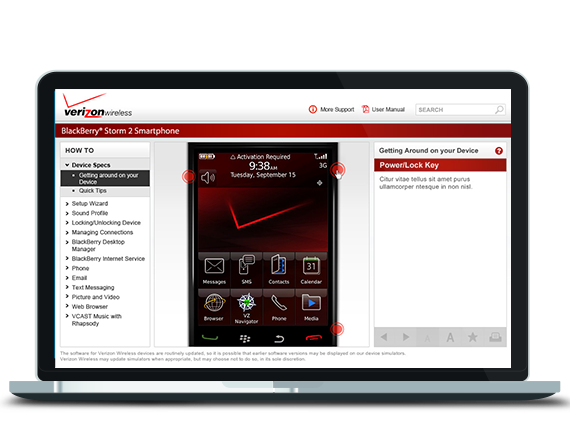Click the red help question mark icon

(499, 151)
